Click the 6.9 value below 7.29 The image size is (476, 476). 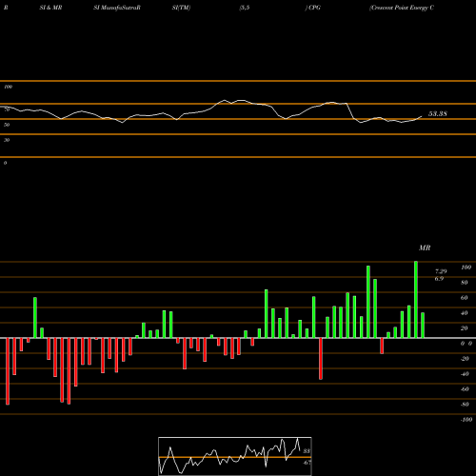click(x=439, y=279)
